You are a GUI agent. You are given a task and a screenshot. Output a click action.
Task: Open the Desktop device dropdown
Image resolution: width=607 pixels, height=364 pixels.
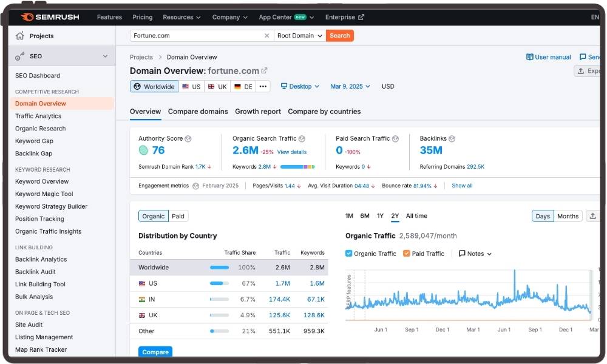tap(300, 86)
